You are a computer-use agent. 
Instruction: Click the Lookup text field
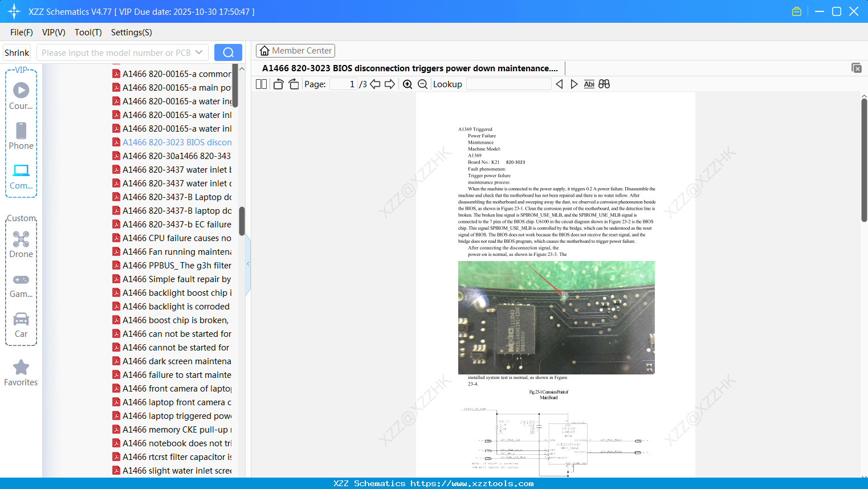pos(508,84)
